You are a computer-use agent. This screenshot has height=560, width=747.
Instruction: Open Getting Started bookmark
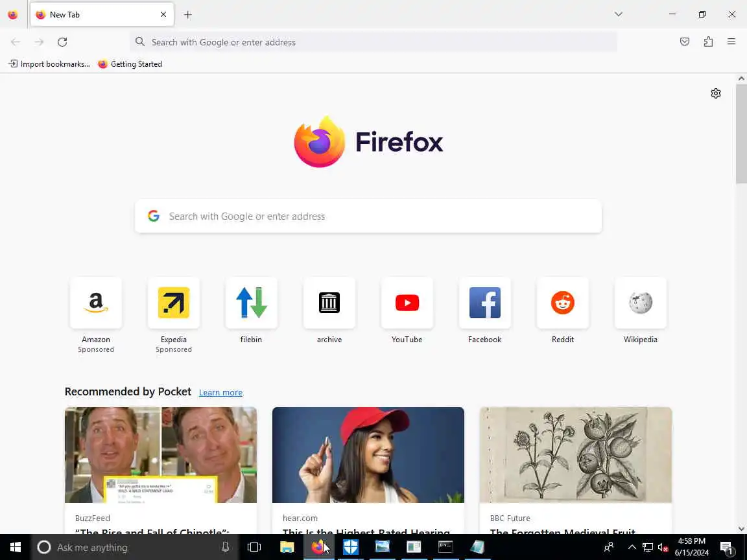[130, 64]
